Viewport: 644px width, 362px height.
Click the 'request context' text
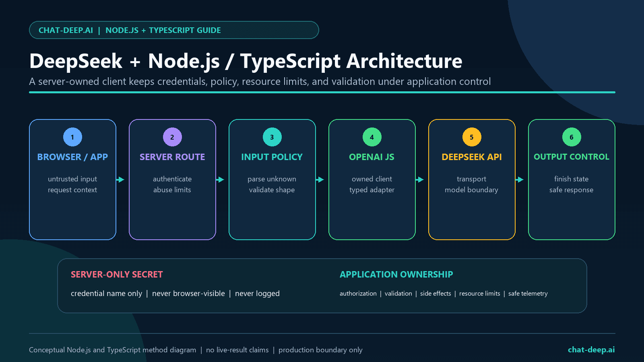pos(72,190)
